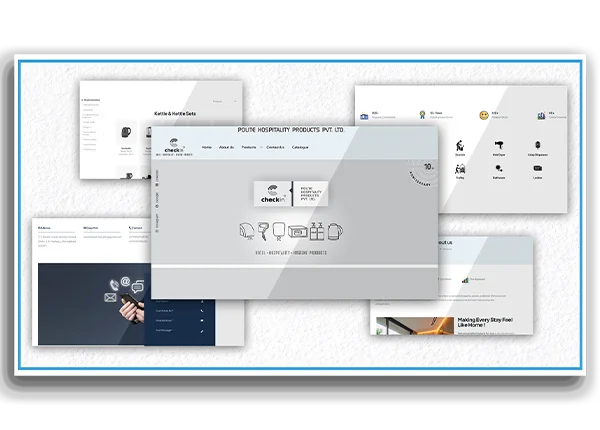Image resolution: width=600 pixels, height=430 pixels.
Task: Open the Home menu item
Action: point(207,147)
